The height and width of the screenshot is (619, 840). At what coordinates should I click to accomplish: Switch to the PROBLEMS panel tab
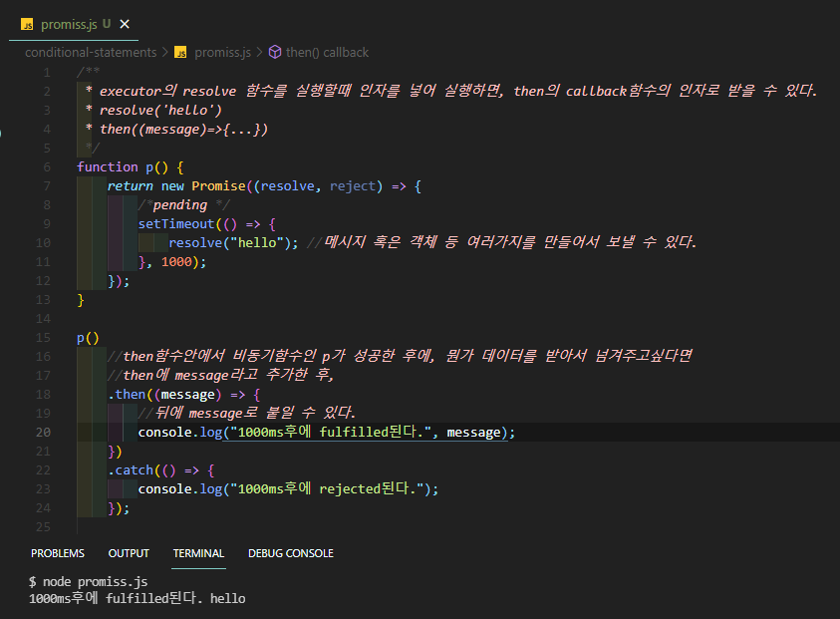pos(58,553)
